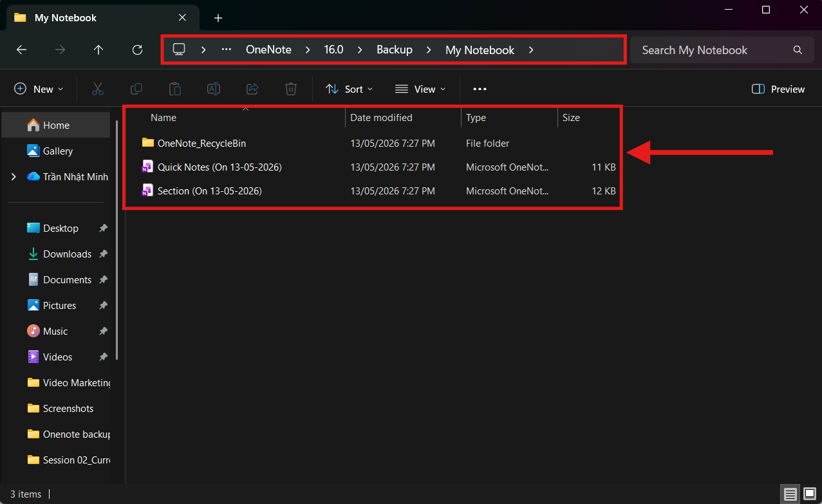Image resolution: width=822 pixels, height=504 pixels.
Task: Click the Quick Notes OneNote file icon
Action: tap(147, 167)
